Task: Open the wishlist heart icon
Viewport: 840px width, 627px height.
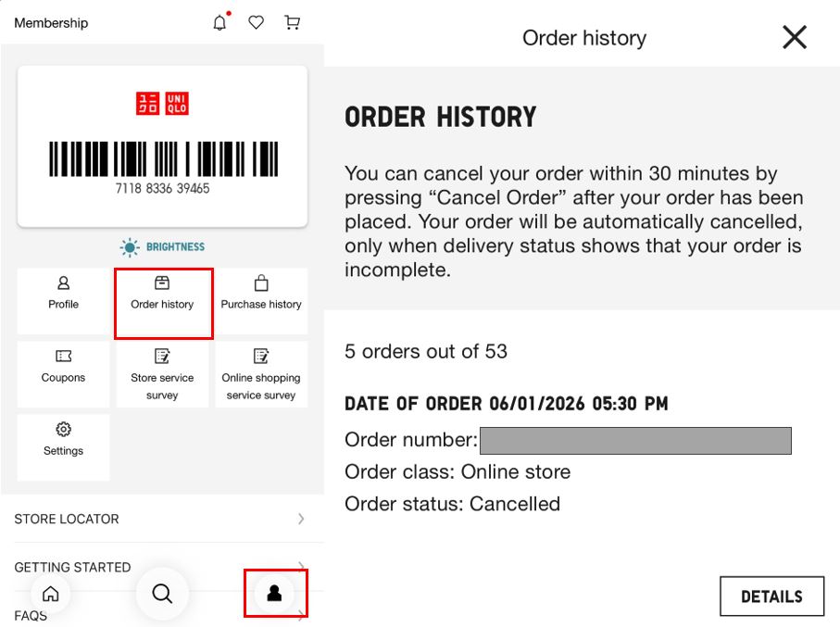Action: (257, 23)
